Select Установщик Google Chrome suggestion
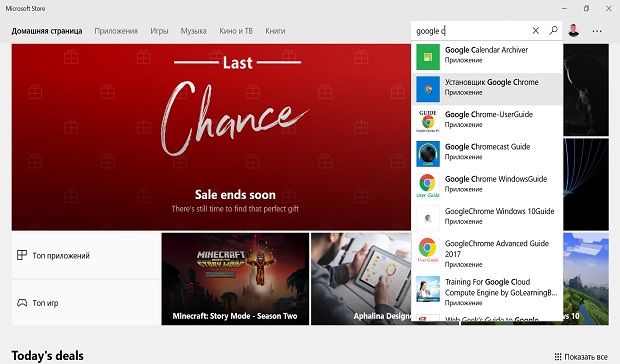Image resolution: width=620 pixels, height=364 pixels. coord(487,89)
